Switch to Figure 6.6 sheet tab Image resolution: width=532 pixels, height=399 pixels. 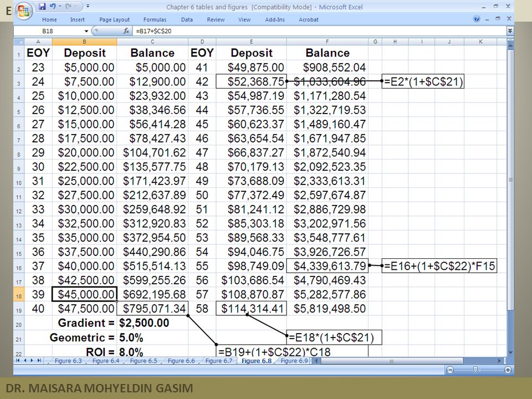point(181,361)
